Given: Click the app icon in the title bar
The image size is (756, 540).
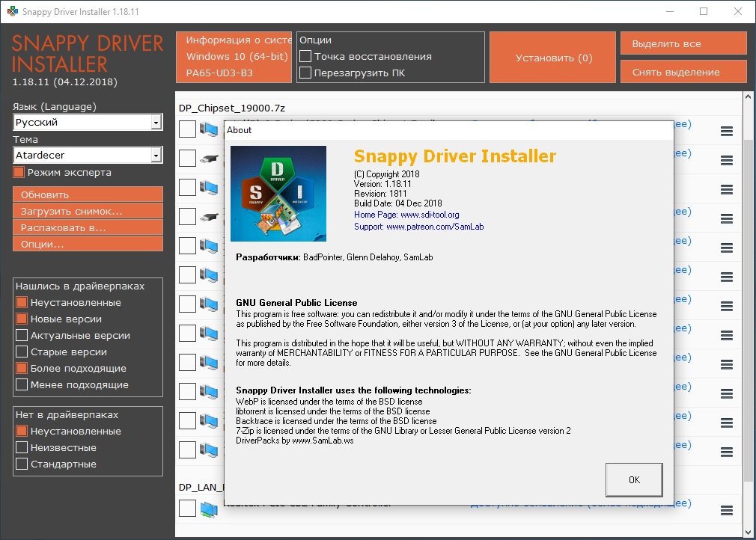Looking at the screenshot, I should [x=12, y=11].
